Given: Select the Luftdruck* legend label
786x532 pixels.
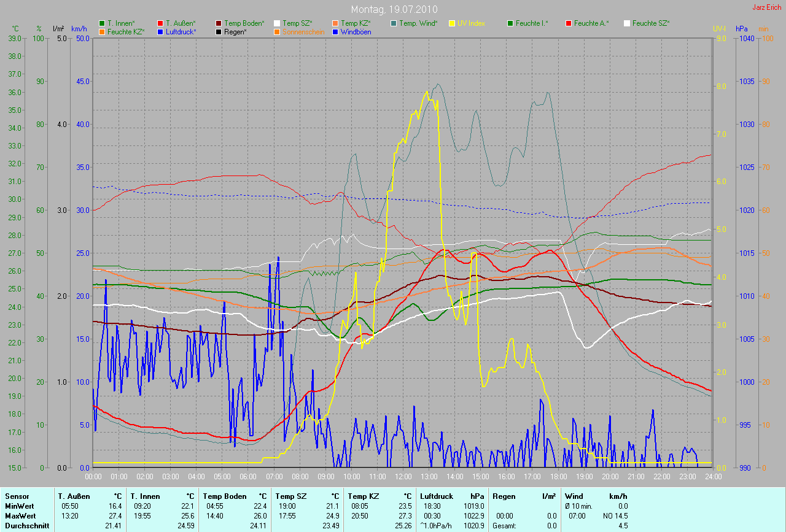Looking at the screenshot, I should pyautogui.click(x=181, y=31).
